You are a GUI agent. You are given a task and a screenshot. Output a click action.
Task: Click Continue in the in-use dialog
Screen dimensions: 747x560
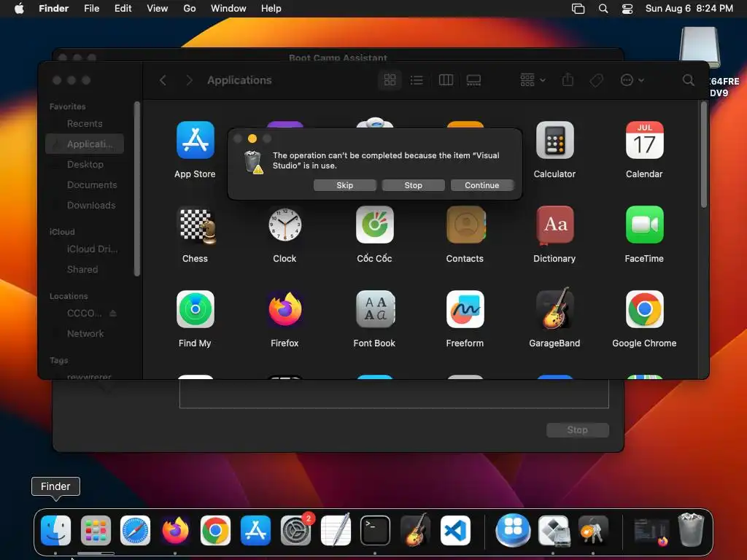tap(482, 185)
